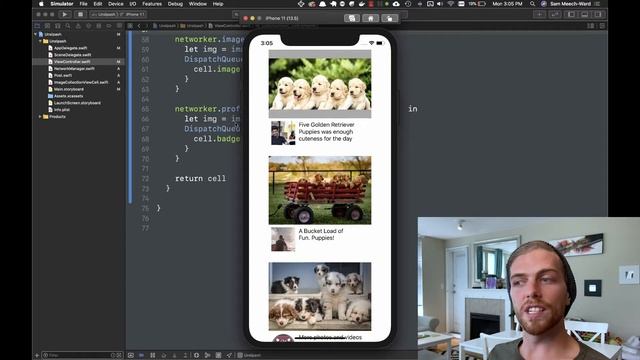Tap the golden retriever puppies photo

[x=320, y=84]
